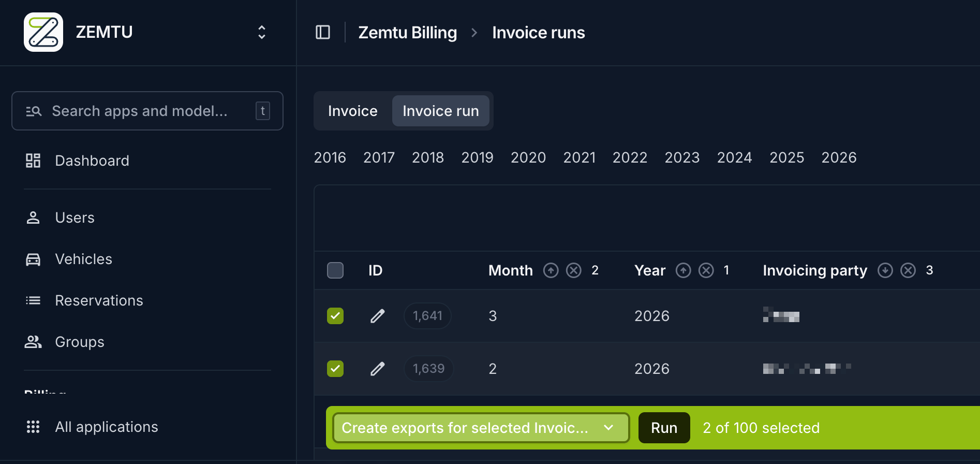This screenshot has height=464, width=980.
Task: Click Month value 3 in row 1,641
Action: [x=493, y=316]
